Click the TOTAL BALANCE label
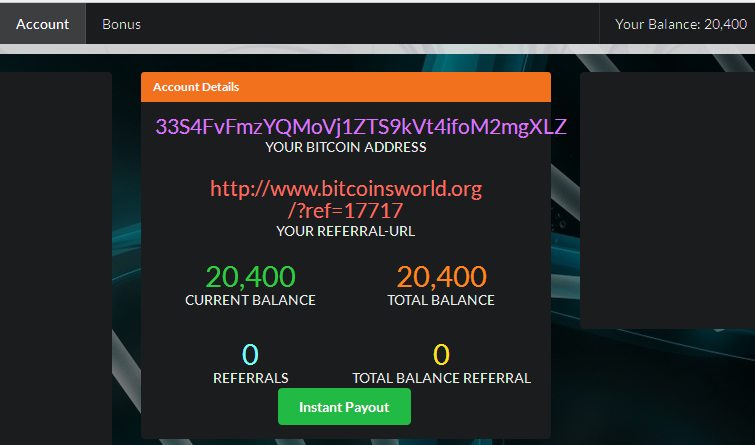755x445 pixels. (441, 300)
